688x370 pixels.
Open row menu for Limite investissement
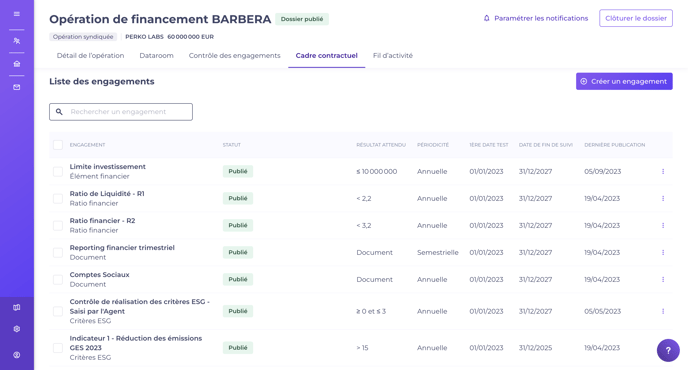click(663, 172)
